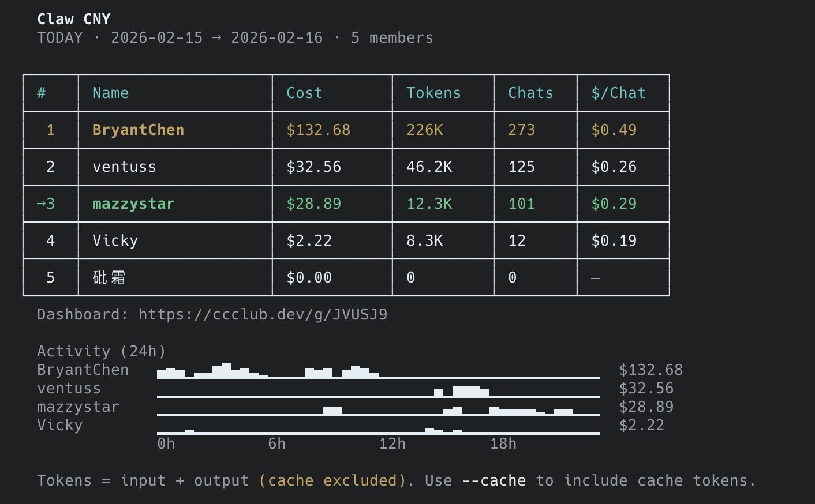Select the 砒霜 name in row 5

(x=109, y=277)
